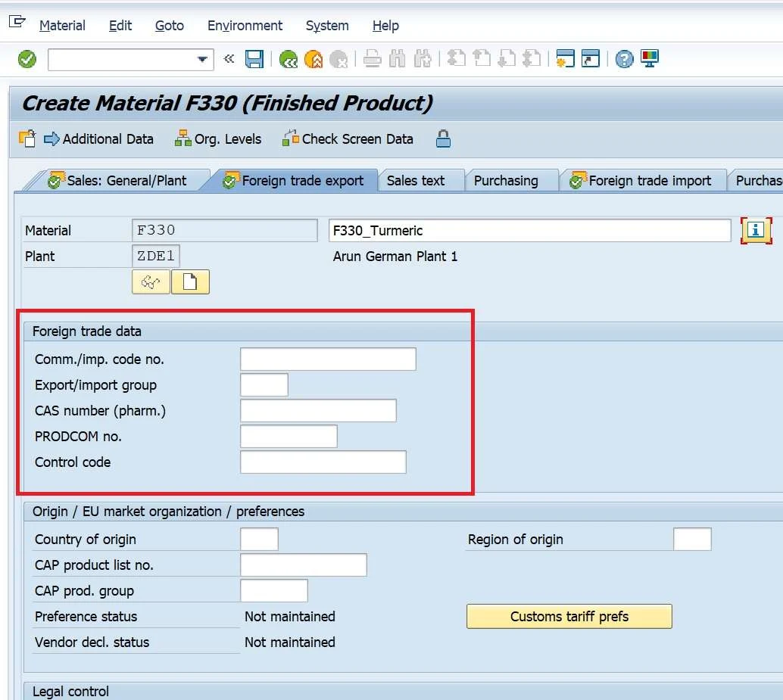Click the description field F330_Turmeric
Image resolution: width=783 pixels, height=700 pixels.
pyautogui.click(x=530, y=231)
